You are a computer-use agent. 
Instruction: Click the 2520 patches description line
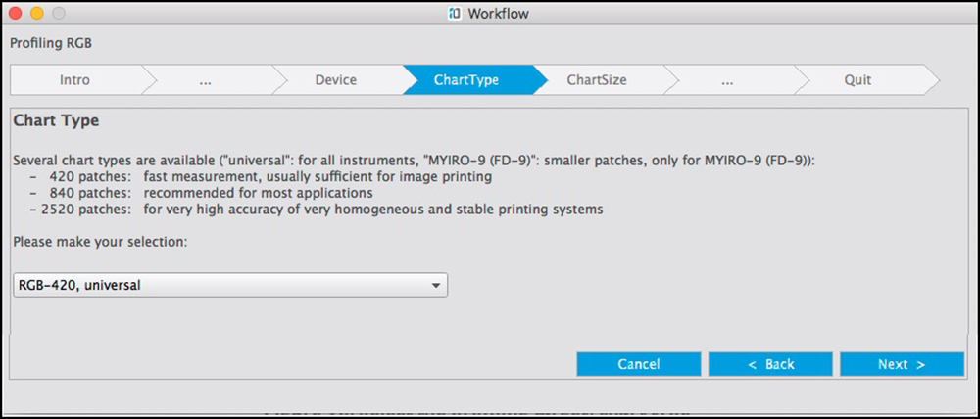click(x=316, y=209)
